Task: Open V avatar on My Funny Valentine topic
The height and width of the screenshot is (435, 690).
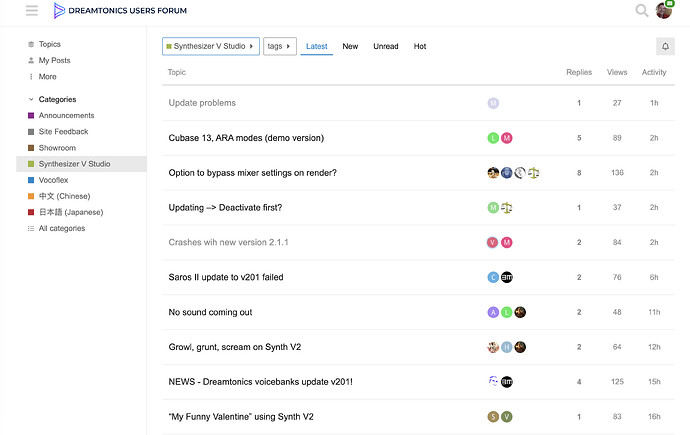Action: pos(506,417)
